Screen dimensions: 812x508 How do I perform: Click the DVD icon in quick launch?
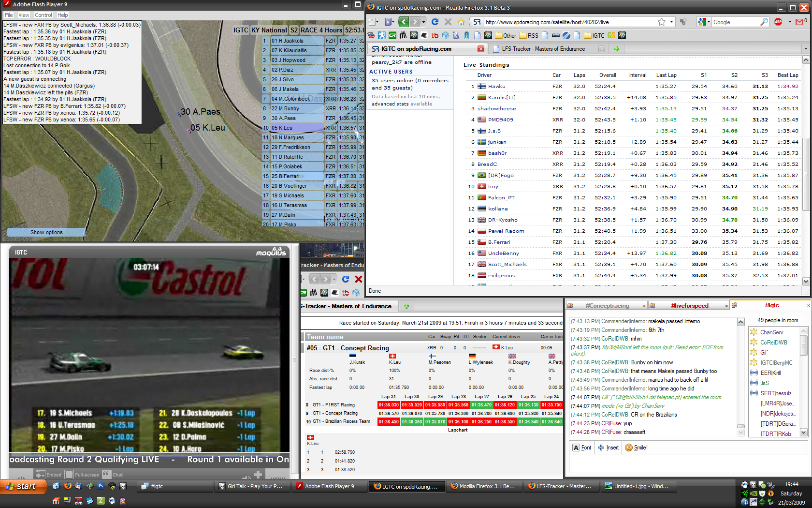pyautogui.click(x=78, y=501)
